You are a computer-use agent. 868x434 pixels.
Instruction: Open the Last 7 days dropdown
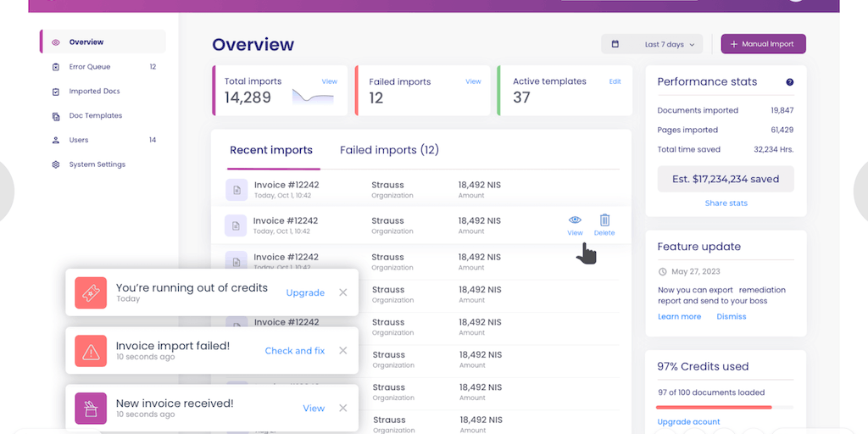pyautogui.click(x=652, y=44)
